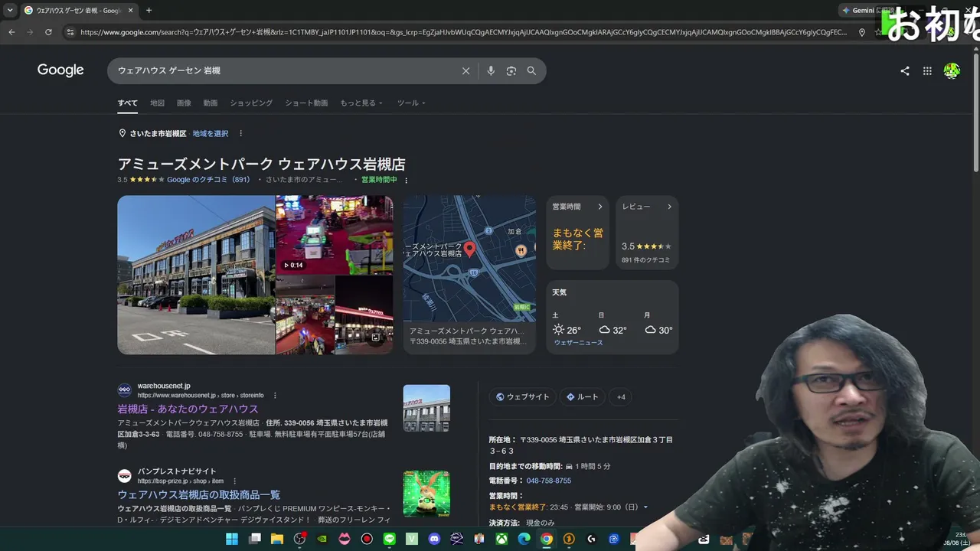Click the magnifier search submit icon
Image resolution: width=980 pixels, height=551 pixels.
[531, 71]
